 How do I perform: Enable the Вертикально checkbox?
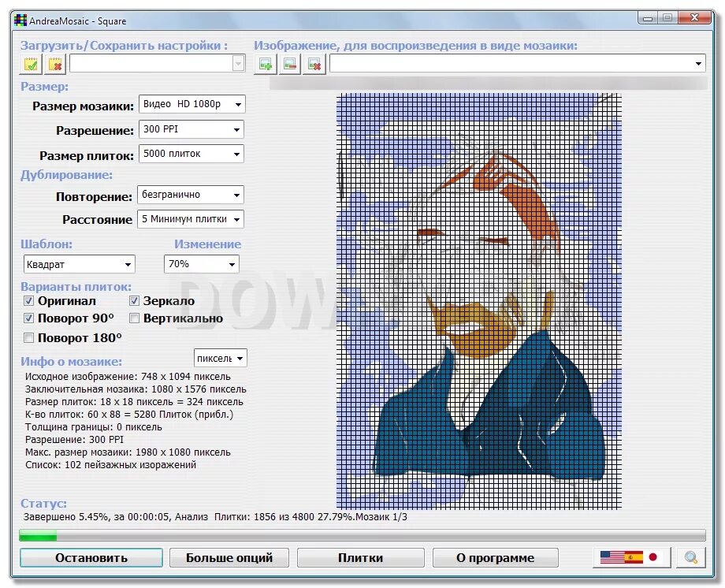134,318
